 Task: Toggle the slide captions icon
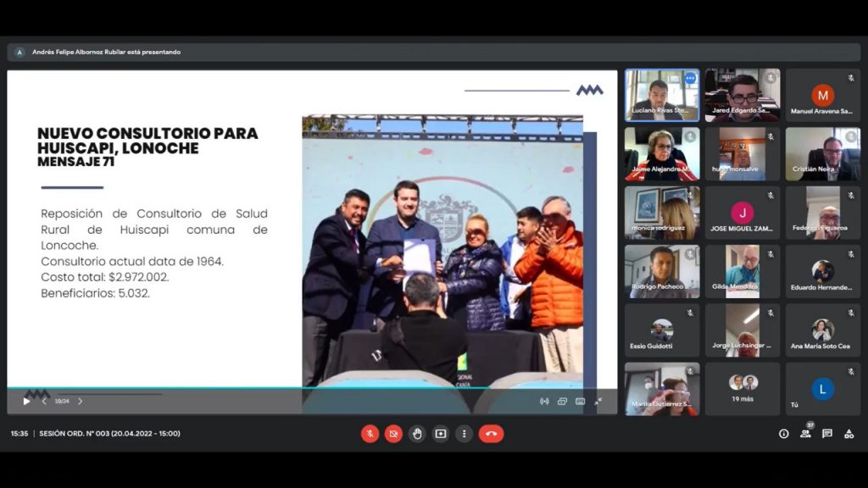[580, 402]
